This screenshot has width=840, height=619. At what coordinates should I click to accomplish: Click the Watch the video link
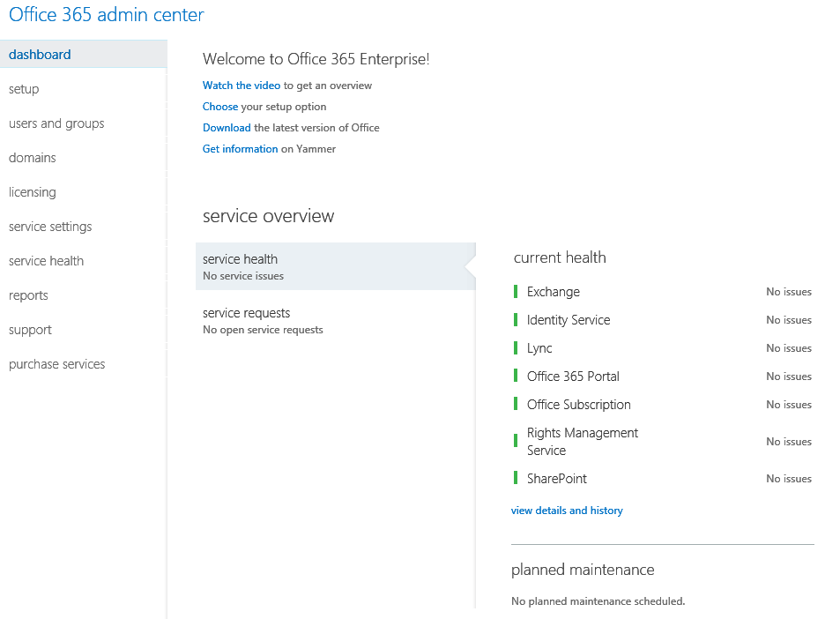click(242, 86)
